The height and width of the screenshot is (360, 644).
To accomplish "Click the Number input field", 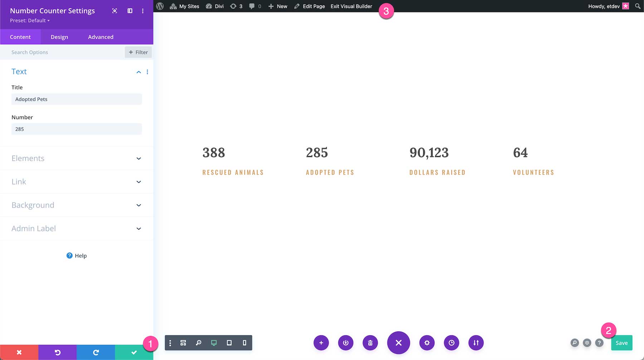I will (x=77, y=129).
